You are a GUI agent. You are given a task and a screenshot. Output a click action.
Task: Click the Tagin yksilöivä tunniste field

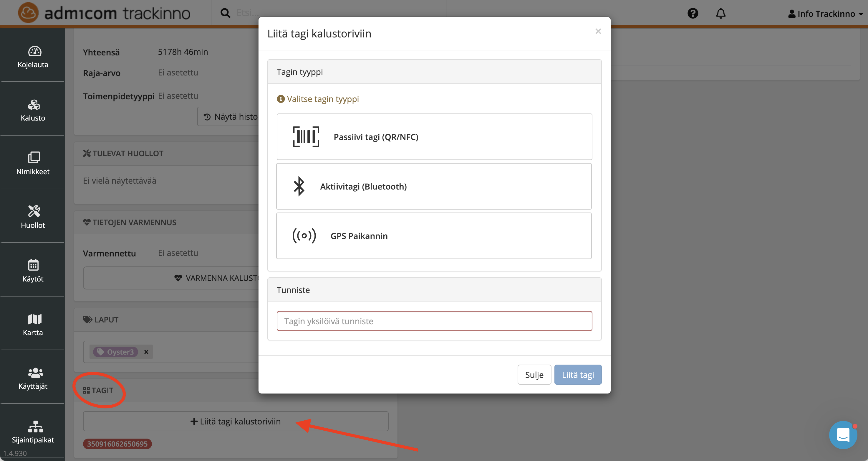(x=434, y=321)
